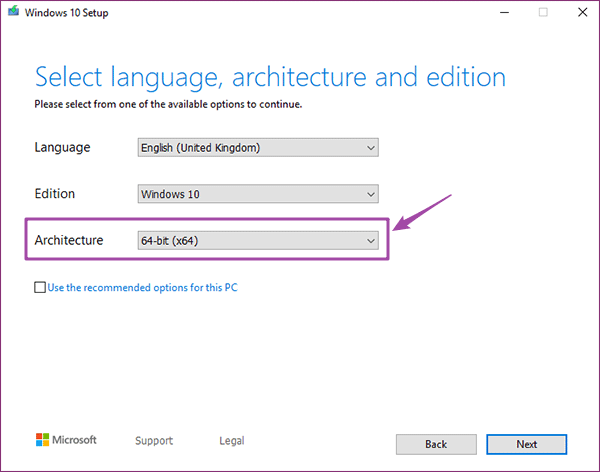Click the Windows 10 Setup title bar icon
600x472 pixels.
point(14,11)
